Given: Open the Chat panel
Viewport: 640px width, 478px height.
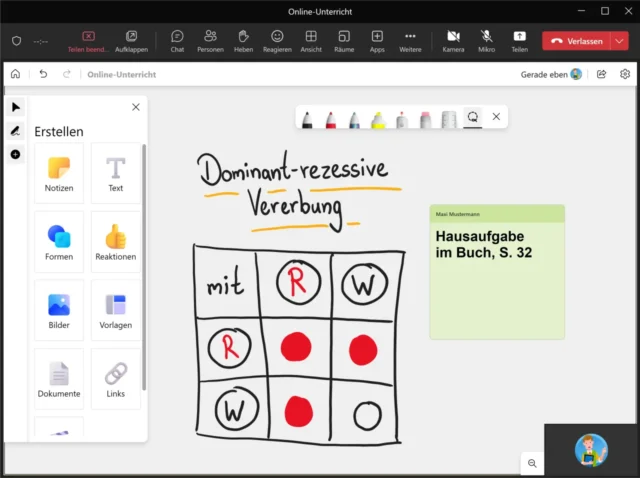Looking at the screenshot, I should coord(177,40).
